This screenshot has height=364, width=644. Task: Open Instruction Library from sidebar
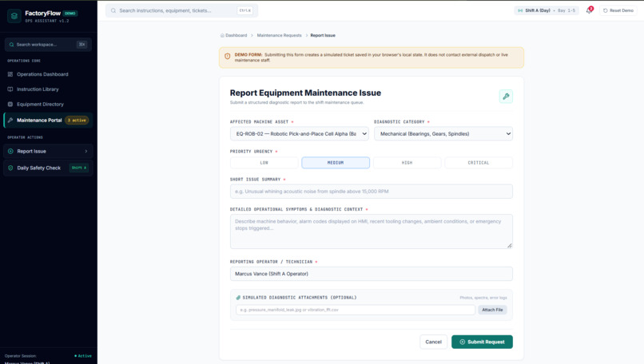[48, 89]
